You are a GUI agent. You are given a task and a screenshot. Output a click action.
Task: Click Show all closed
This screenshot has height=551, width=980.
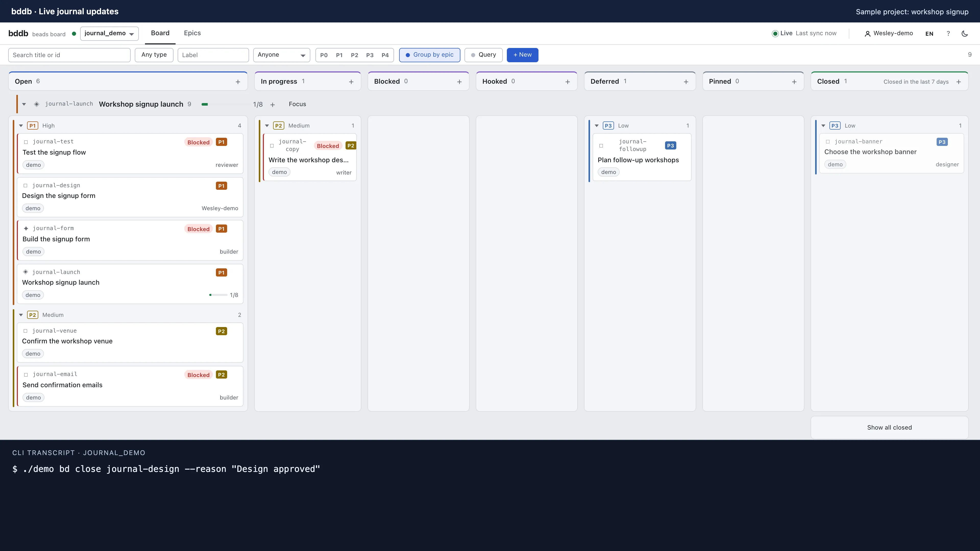(x=889, y=428)
